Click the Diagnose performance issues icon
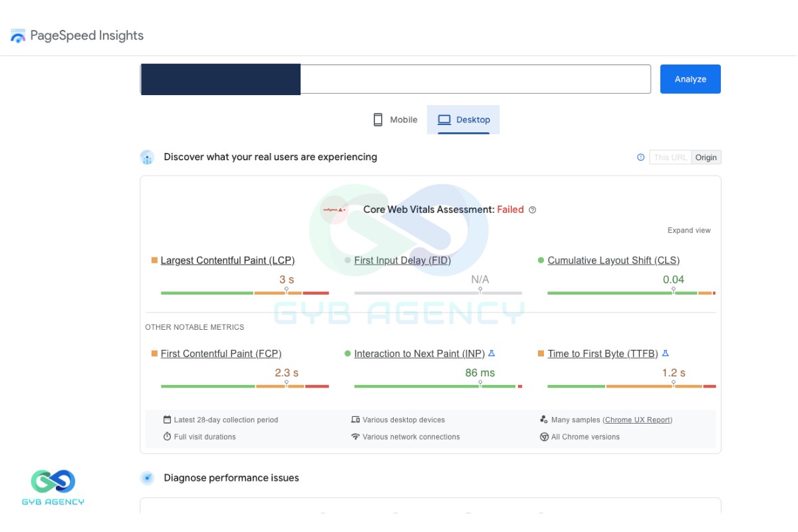 147,478
